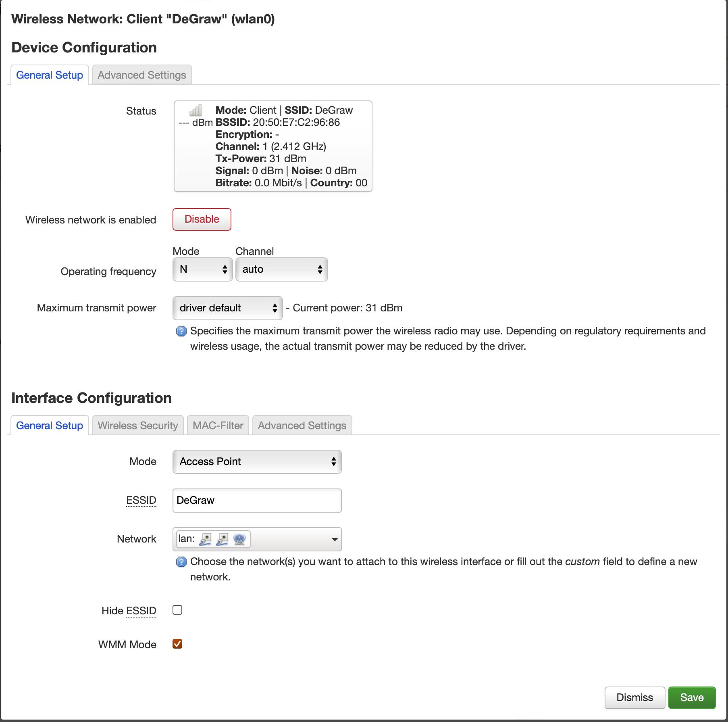The height and width of the screenshot is (722, 728).
Task: Uncheck the WMM Mode checkbox
Action: 177,644
